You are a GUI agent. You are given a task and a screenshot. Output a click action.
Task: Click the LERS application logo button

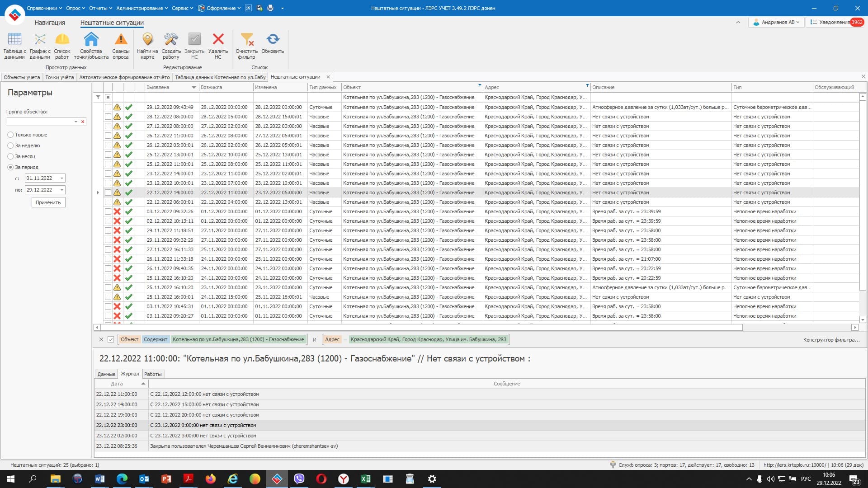pos(14,15)
